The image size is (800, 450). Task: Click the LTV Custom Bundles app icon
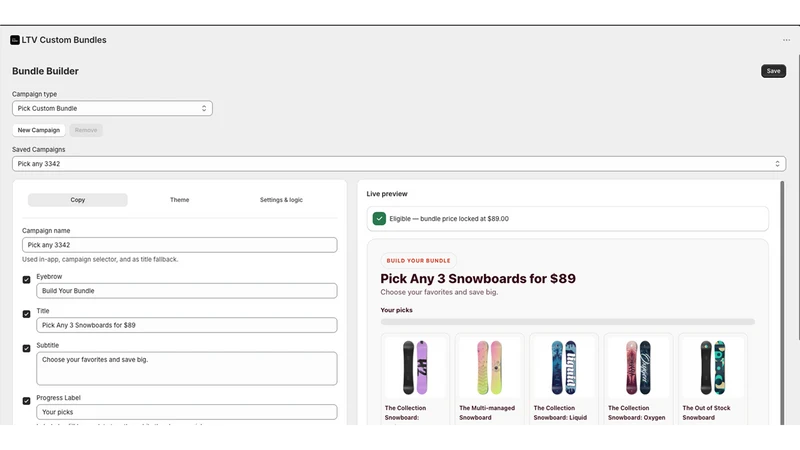[15, 40]
